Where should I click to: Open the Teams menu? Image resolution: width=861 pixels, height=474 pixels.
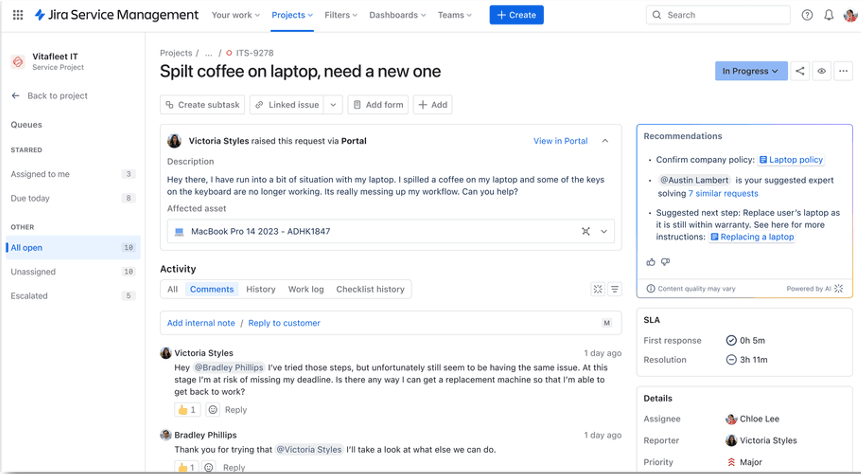455,15
